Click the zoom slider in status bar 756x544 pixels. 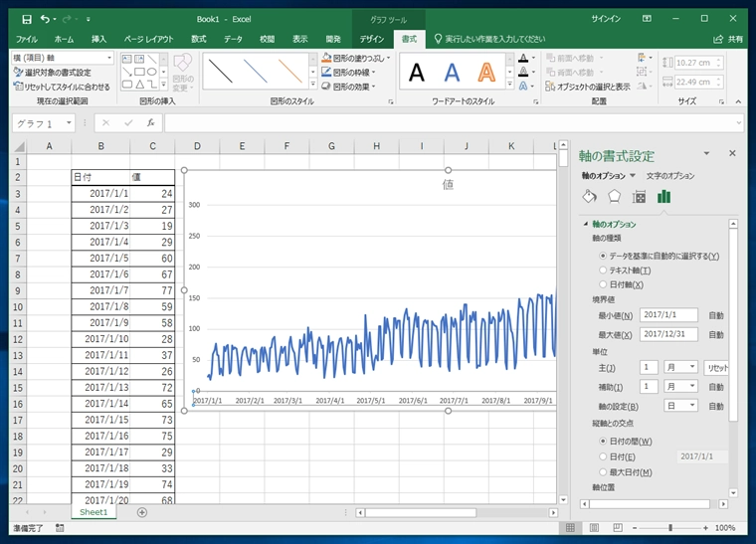[671, 528]
